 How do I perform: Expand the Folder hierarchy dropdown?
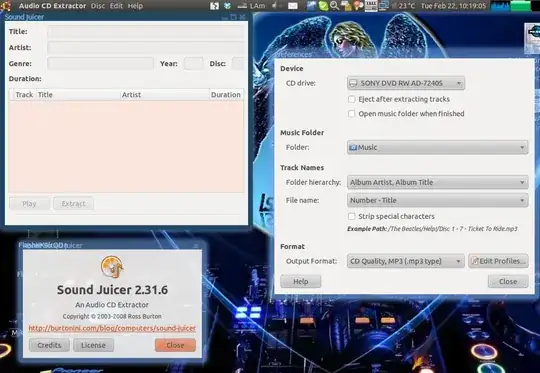click(x=437, y=182)
